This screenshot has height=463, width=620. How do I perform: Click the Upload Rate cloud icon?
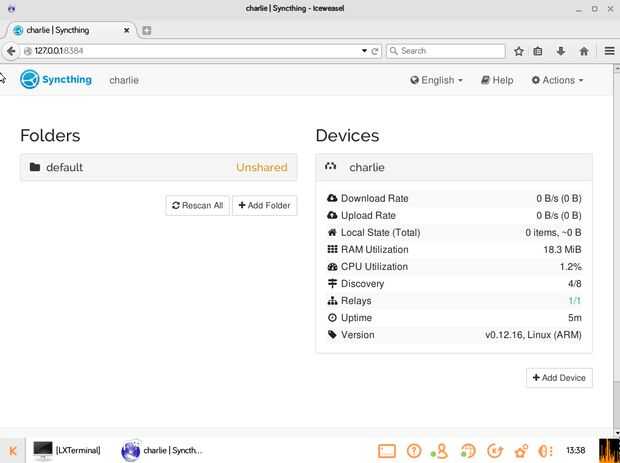click(x=332, y=215)
